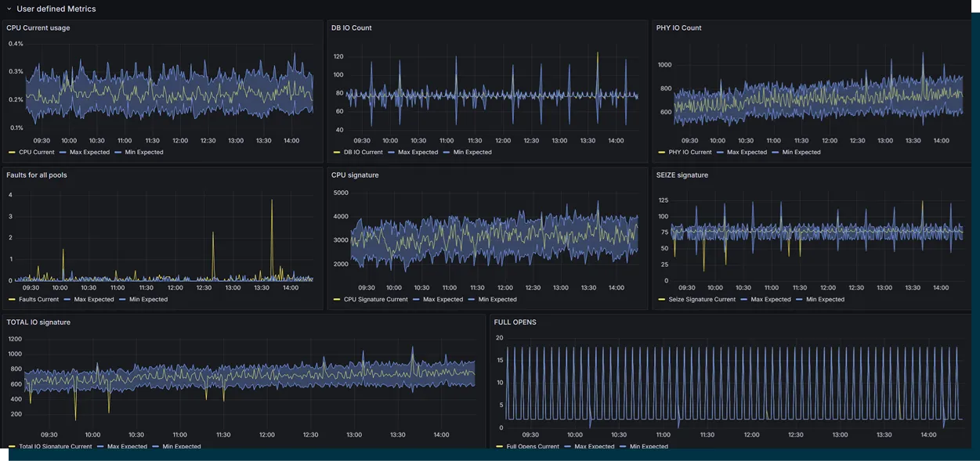Open the DB IO Count panel title menu
This screenshot has width=980, height=461.
click(351, 28)
